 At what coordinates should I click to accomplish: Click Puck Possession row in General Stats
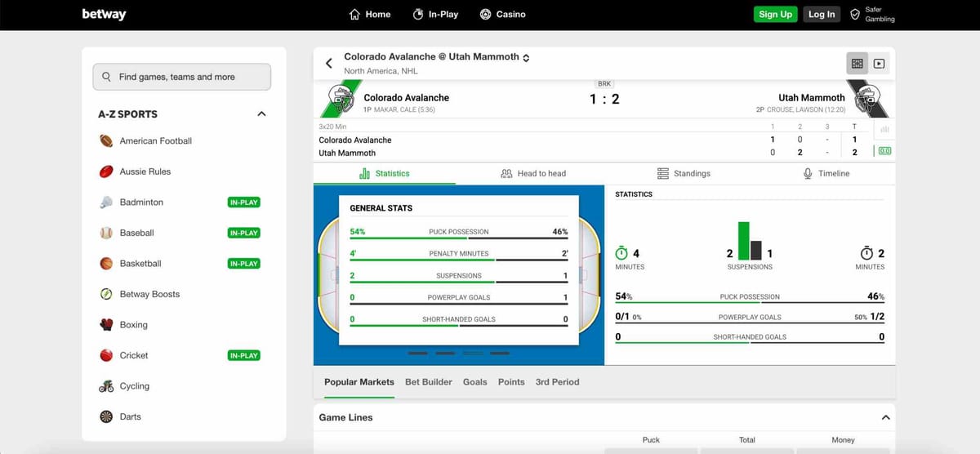click(x=459, y=232)
